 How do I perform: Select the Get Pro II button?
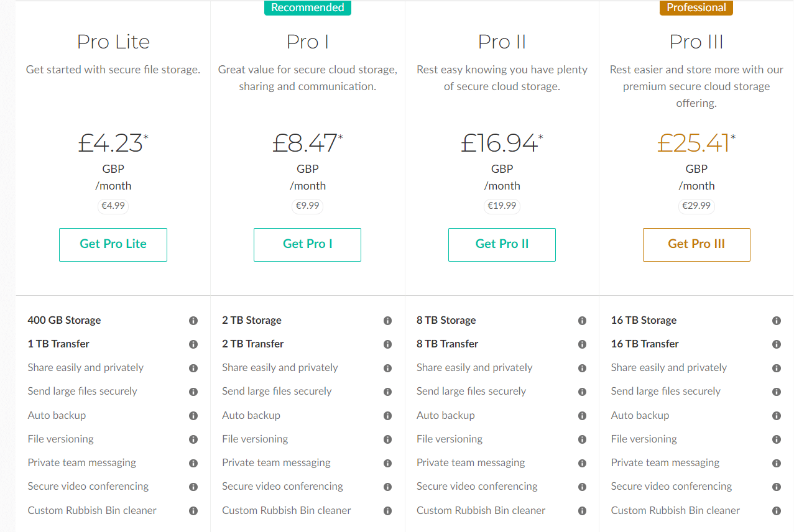pos(502,245)
